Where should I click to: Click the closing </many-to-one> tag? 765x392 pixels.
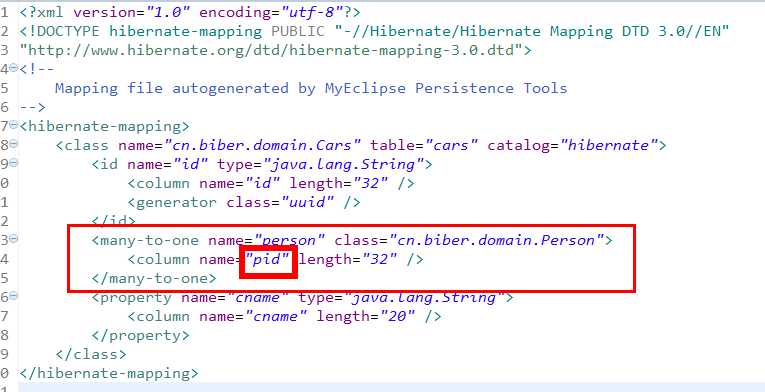154,278
